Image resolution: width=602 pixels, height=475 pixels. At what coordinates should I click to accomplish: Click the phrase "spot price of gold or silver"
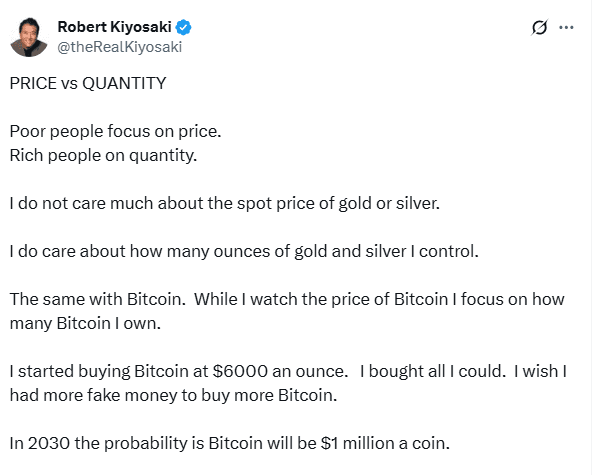pos(362,203)
